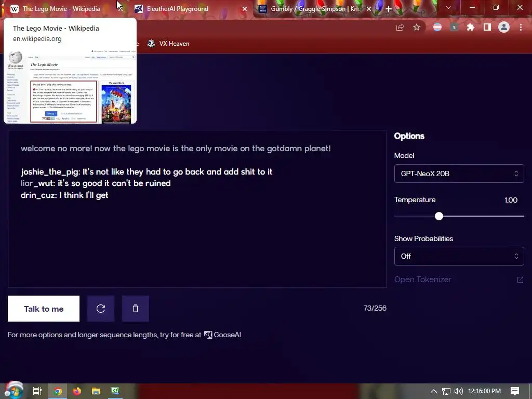The height and width of the screenshot is (399, 532).
Task: Click the green monitor app taskbar icon
Action: tap(115, 391)
